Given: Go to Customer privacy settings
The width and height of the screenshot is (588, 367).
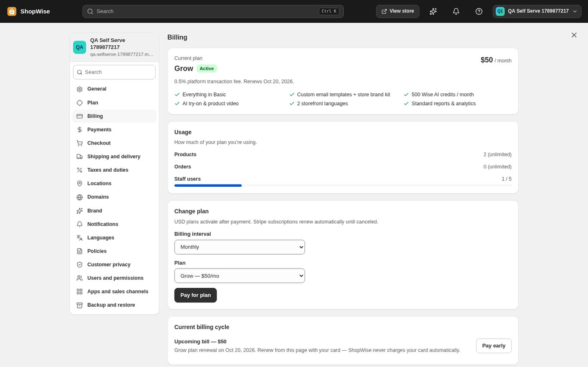Looking at the screenshot, I should coord(115,265).
